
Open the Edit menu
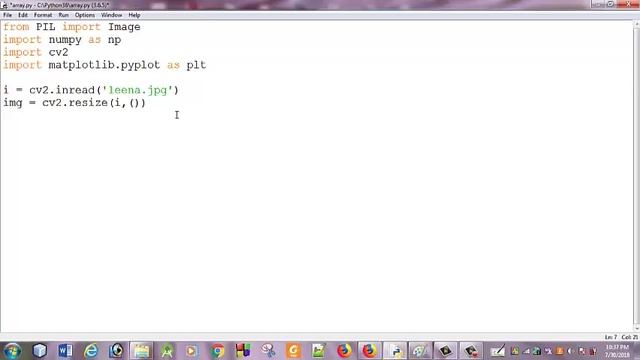[23, 15]
